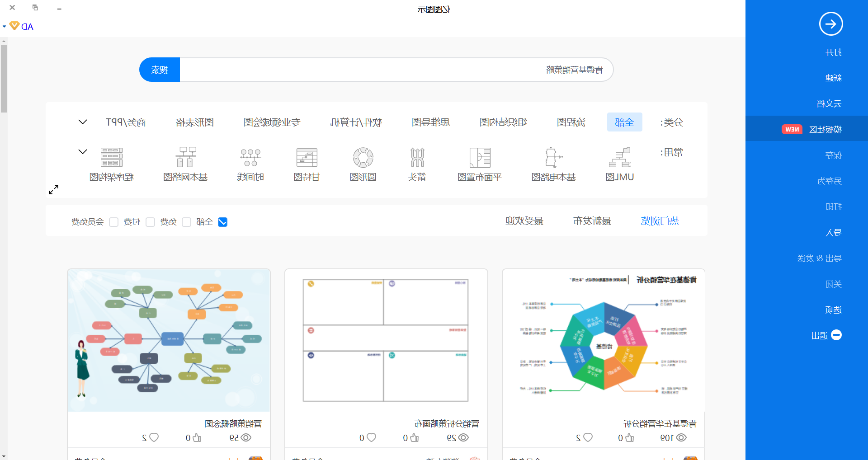Screen dimensions: 868x460
Task: Expand the 分类 category row chevron
Action: click(83, 122)
